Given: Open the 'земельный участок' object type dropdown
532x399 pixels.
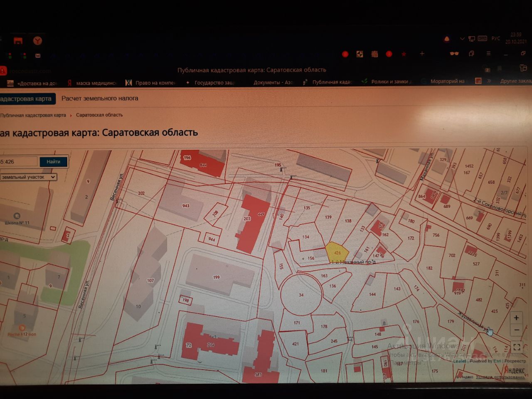Looking at the screenshot, I should 28,177.
